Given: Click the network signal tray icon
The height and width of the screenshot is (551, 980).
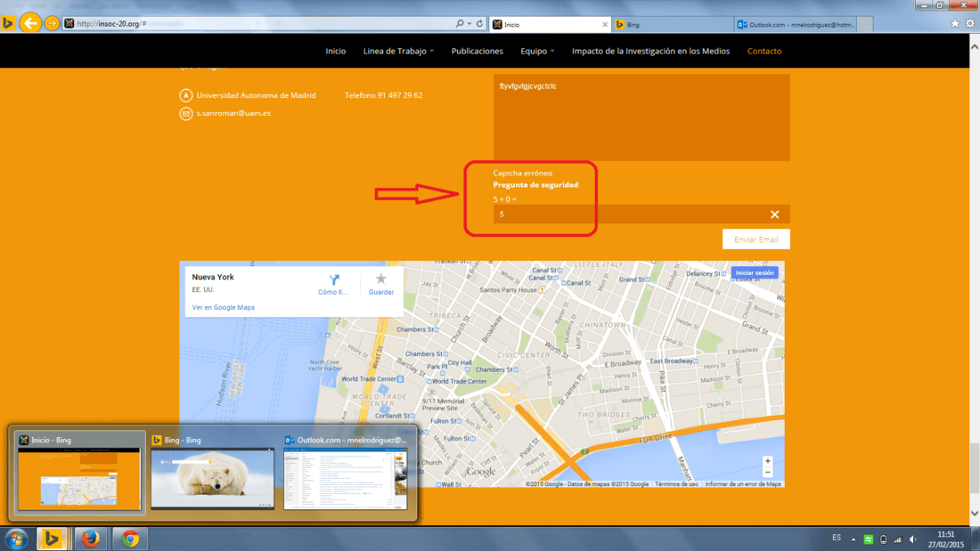Looking at the screenshot, I should [x=897, y=539].
